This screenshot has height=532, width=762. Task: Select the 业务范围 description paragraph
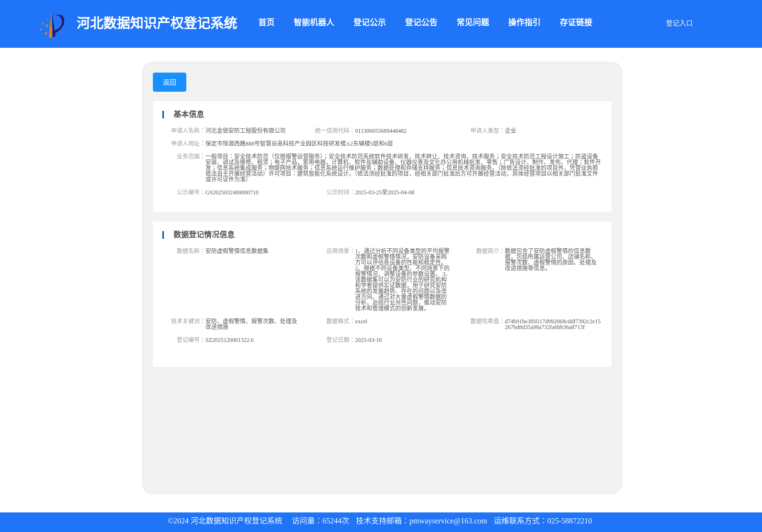[x=403, y=168]
